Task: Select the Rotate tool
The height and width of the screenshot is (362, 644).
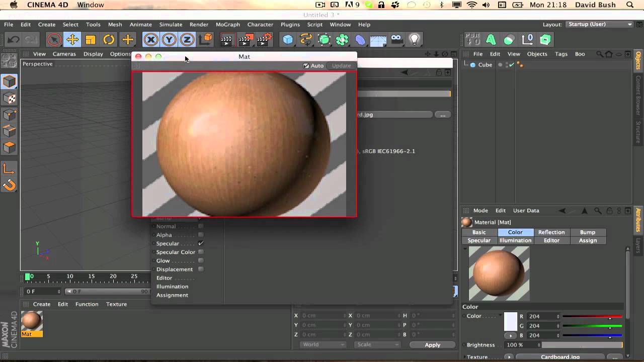Action: [x=109, y=40]
